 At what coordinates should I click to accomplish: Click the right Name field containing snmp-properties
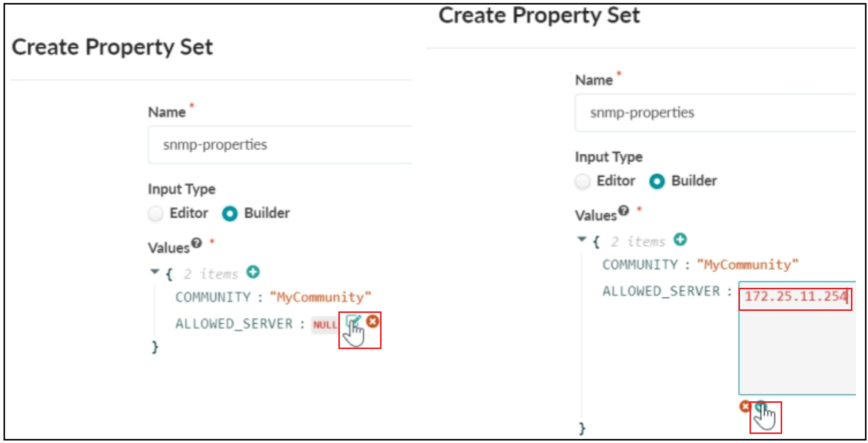[x=715, y=113]
